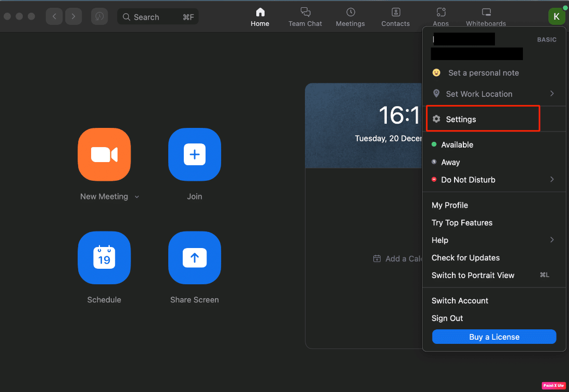Screen dimensions: 569x392
Task: Set status to Do Not Disturb
Action: point(494,180)
